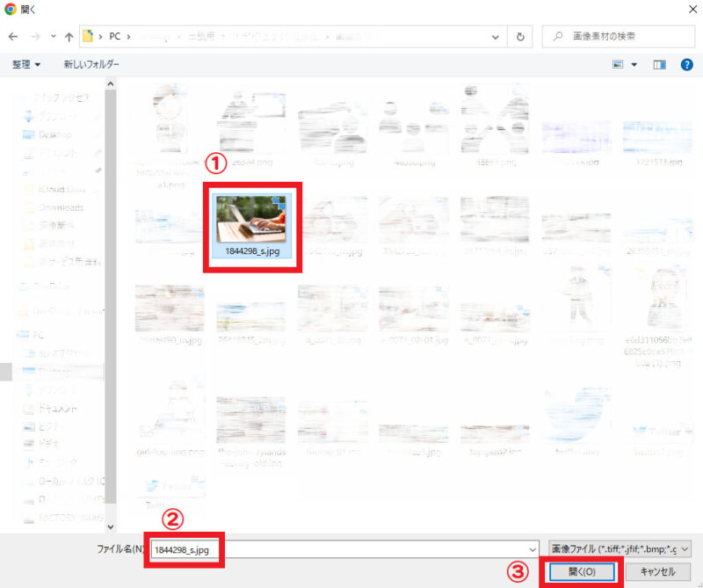This screenshot has width=703, height=588.
Task: Expand the address bar path dropdown
Action: (x=497, y=37)
